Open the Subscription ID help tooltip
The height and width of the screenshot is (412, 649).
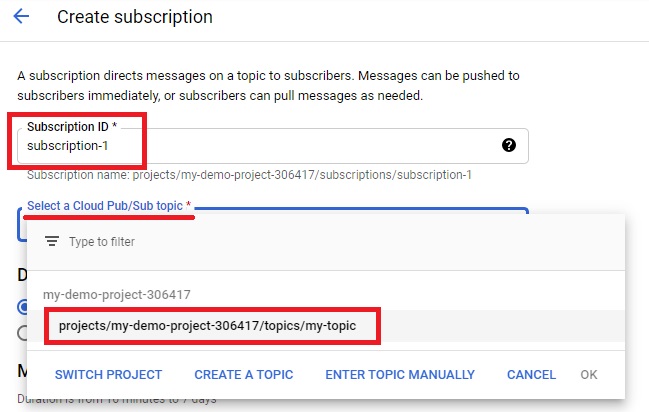click(509, 145)
